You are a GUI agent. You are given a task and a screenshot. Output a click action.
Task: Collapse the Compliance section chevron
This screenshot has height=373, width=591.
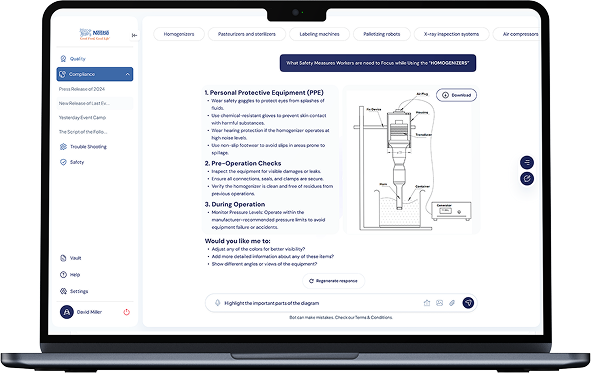click(x=127, y=74)
